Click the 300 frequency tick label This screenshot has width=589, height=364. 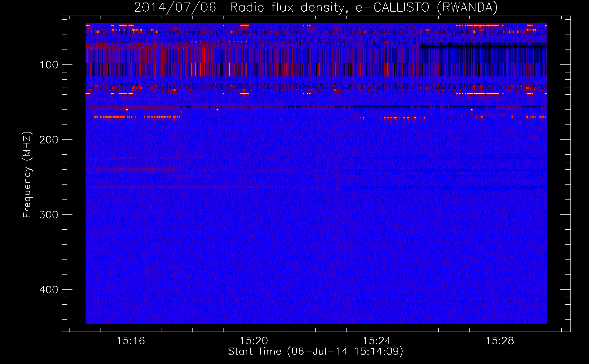click(49, 215)
